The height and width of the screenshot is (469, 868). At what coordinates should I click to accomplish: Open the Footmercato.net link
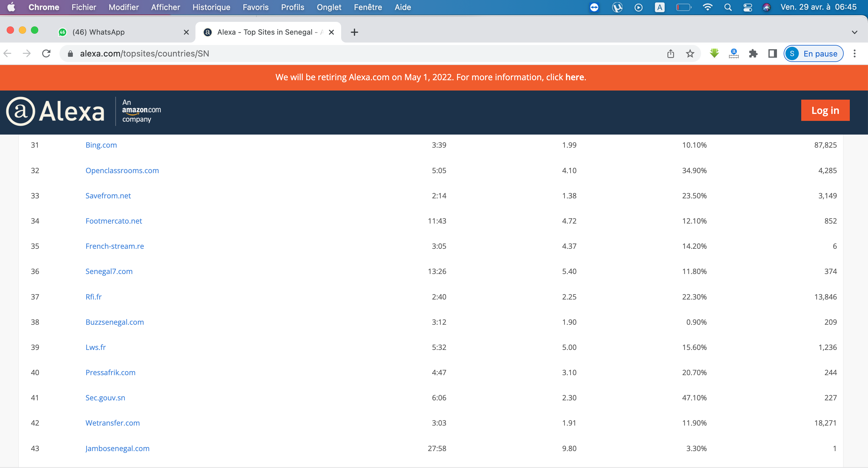(114, 221)
